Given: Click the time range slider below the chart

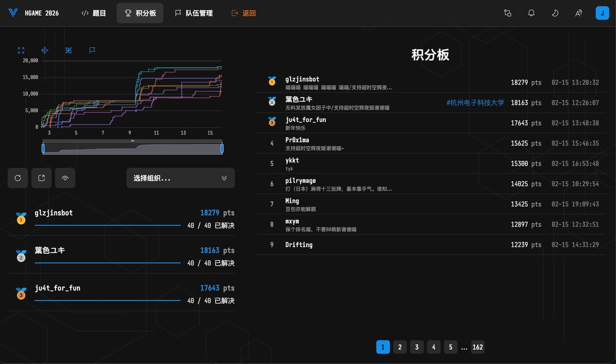Looking at the screenshot, I should [x=132, y=148].
